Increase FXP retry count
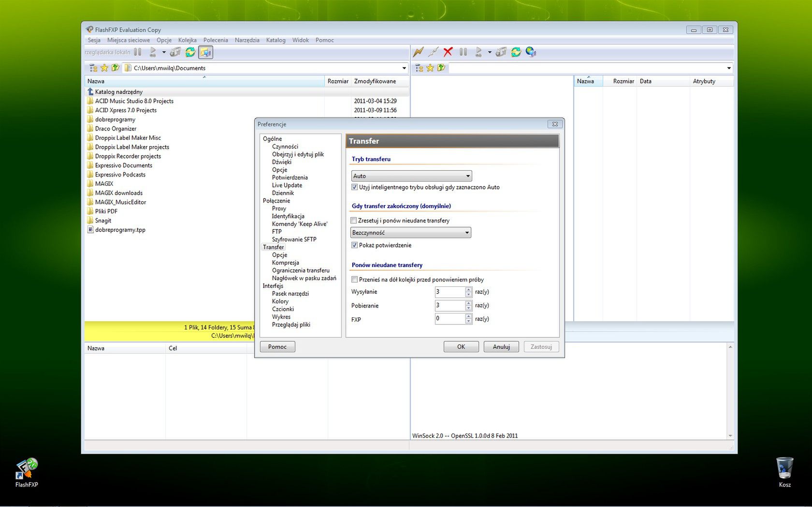 [x=468, y=316]
